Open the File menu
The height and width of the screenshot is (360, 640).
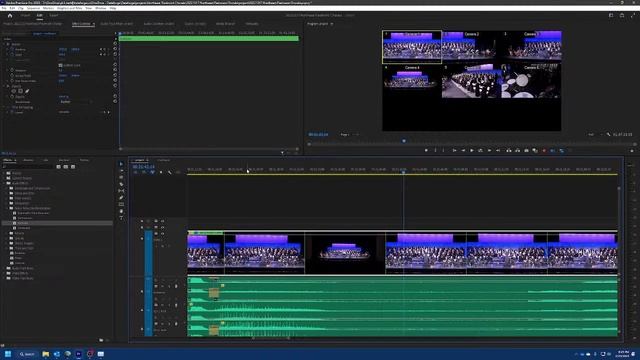click(x=4, y=8)
